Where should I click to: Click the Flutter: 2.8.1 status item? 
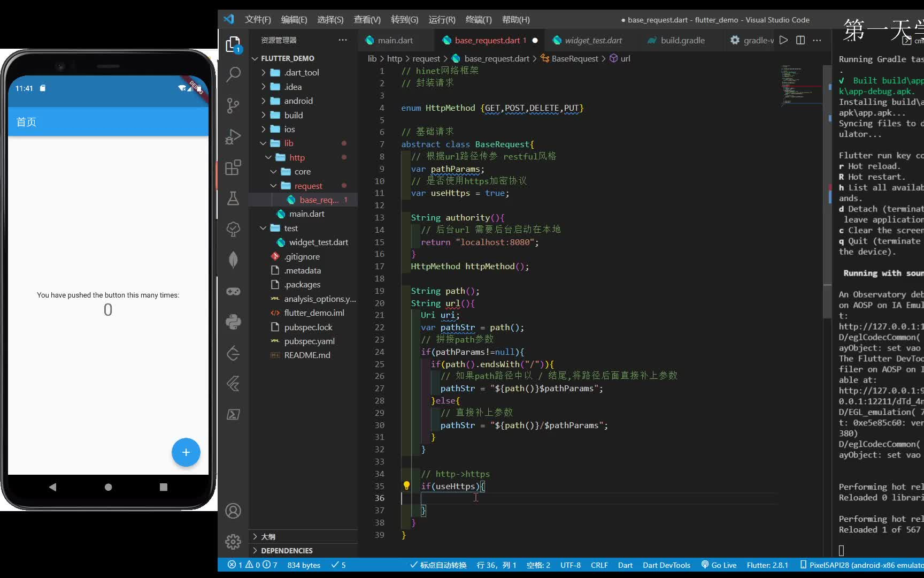[x=767, y=565]
